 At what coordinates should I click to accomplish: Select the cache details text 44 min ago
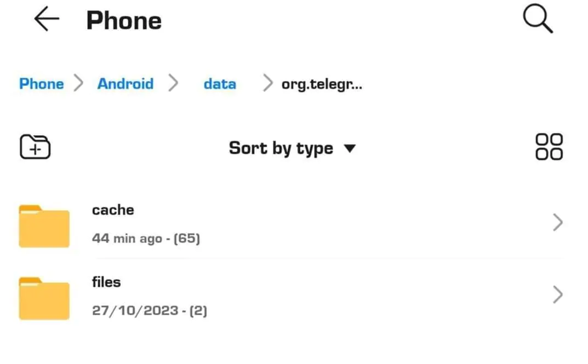127,238
